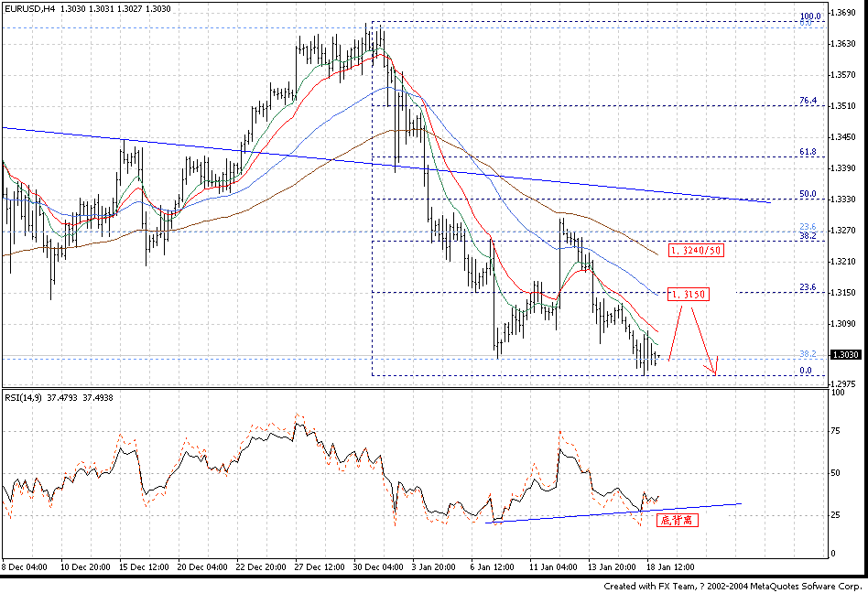
Task: Click the red 1.3240/50 target label
Action: point(696,251)
